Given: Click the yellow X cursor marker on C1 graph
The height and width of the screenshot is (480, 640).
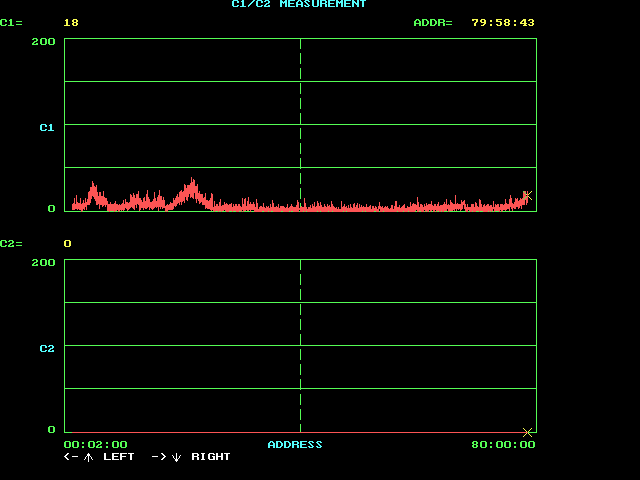Looking at the screenshot, I should 527,196.
